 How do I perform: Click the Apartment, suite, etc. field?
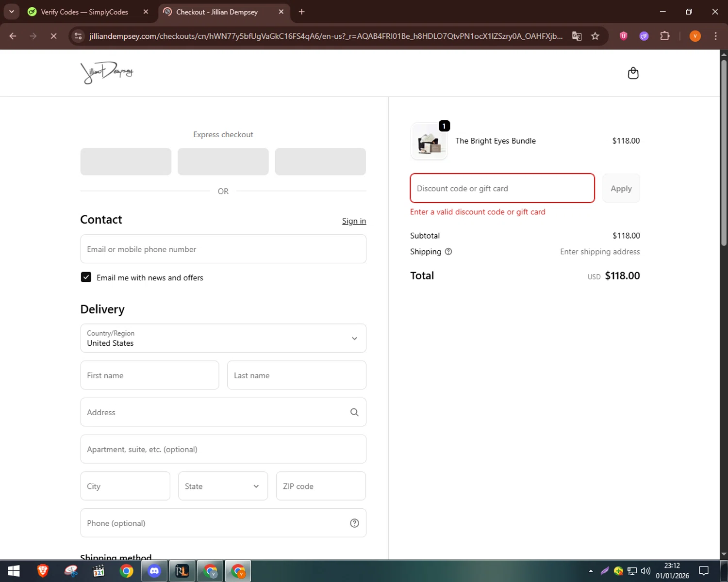coord(223,449)
